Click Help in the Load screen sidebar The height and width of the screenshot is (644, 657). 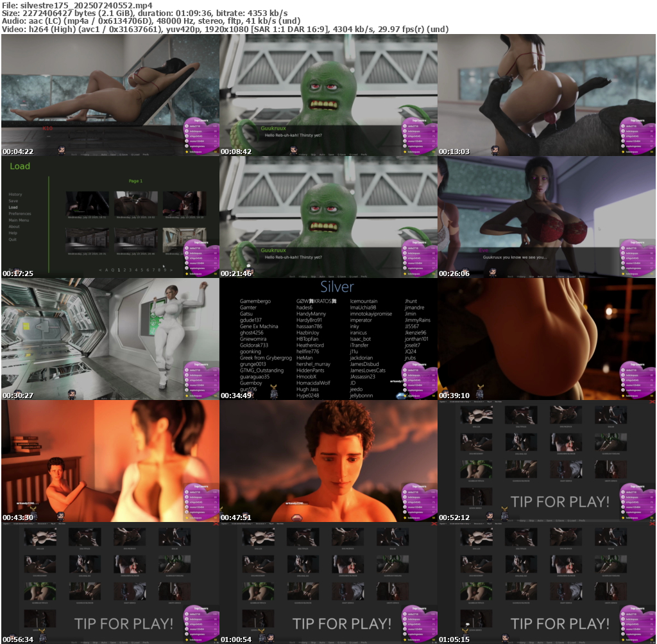point(13,233)
